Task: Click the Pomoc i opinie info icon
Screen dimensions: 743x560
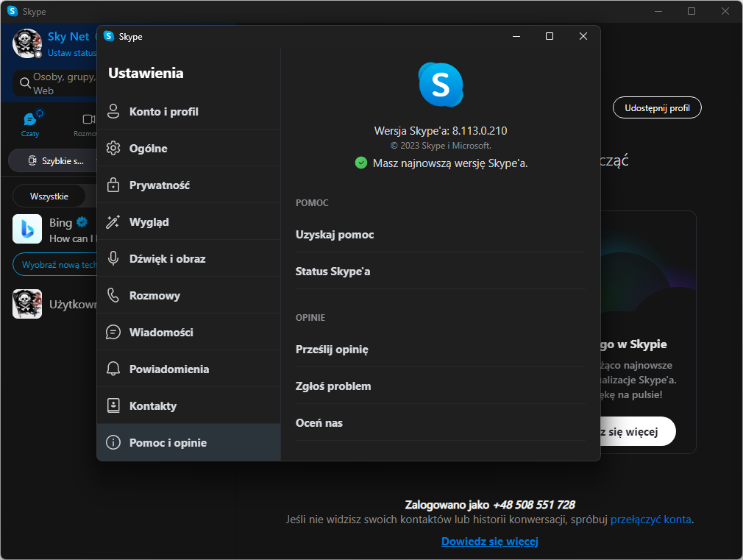Action: tap(113, 442)
